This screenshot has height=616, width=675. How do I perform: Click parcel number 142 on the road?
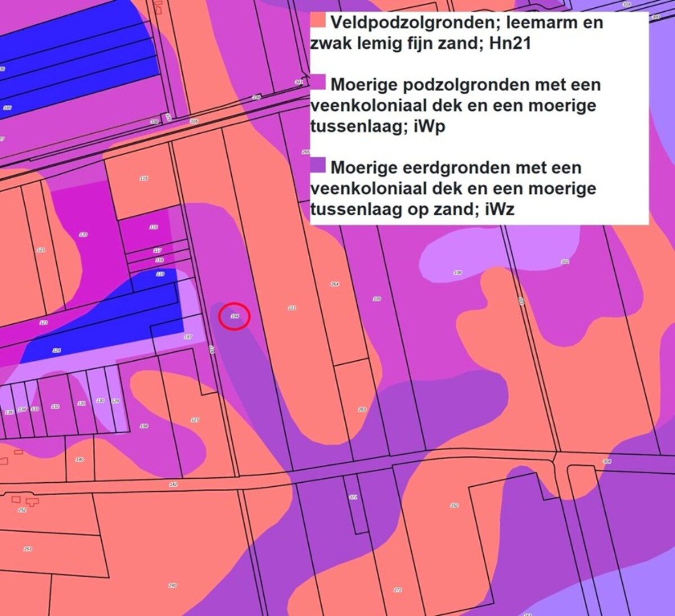click(173, 484)
